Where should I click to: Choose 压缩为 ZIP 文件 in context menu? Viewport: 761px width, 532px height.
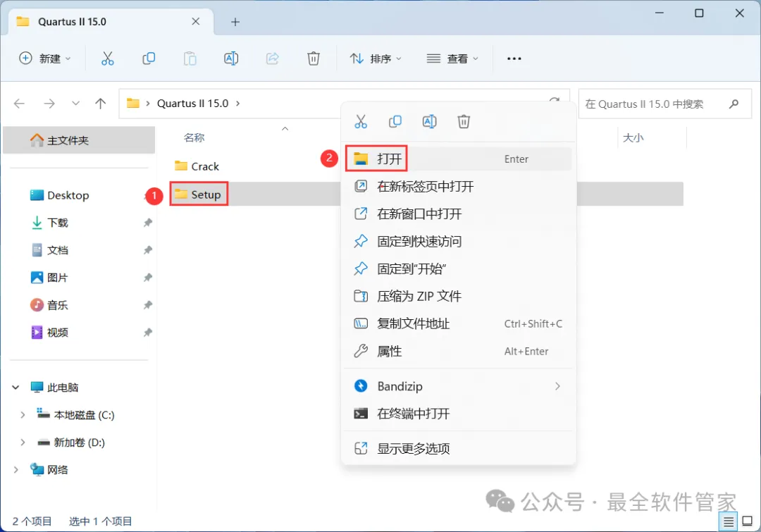pyautogui.click(x=458, y=296)
